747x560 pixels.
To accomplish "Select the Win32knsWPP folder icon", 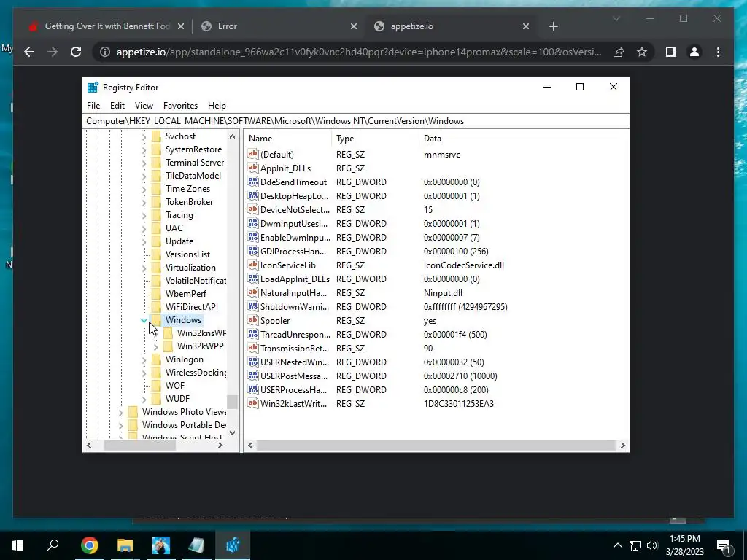I will point(169,332).
